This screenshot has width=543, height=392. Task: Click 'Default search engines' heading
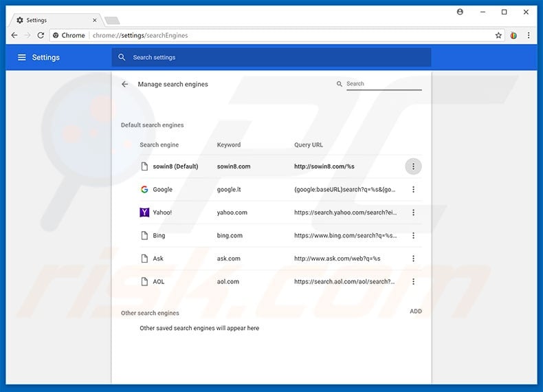152,125
